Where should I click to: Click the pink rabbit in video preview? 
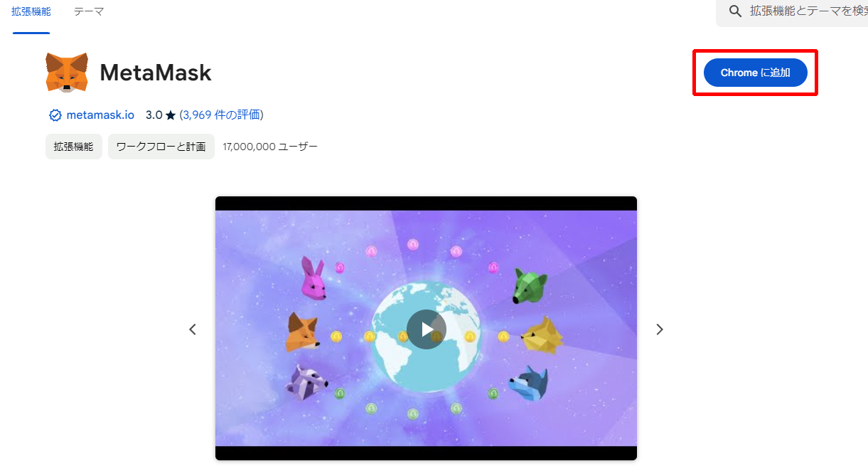[x=314, y=278]
